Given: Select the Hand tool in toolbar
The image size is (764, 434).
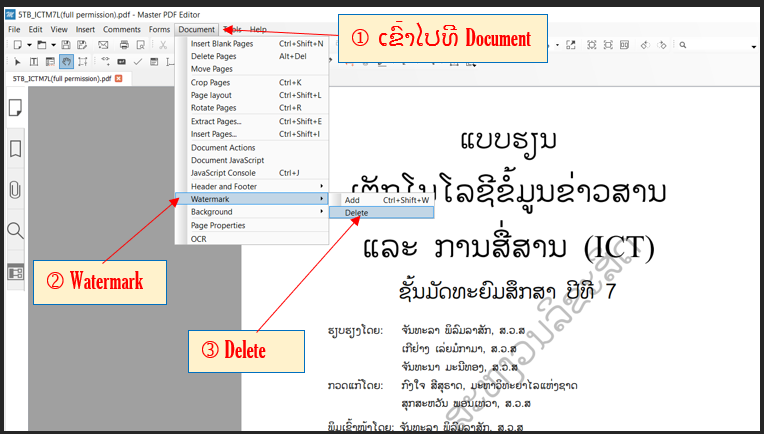Looking at the screenshot, I should 65,62.
